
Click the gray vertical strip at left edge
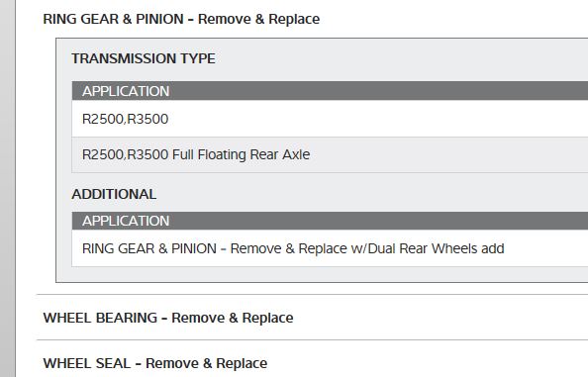8,188
